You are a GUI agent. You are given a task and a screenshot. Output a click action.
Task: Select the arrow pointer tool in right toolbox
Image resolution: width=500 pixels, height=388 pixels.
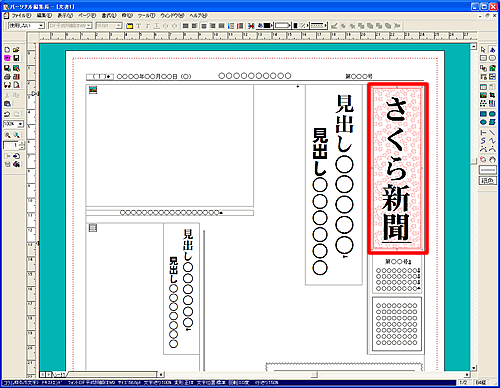[483, 50]
